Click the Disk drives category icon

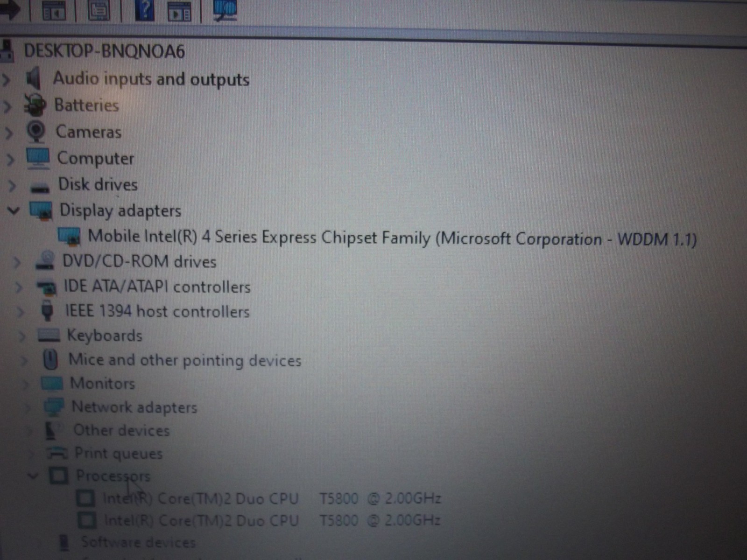click(x=40, y=188)
